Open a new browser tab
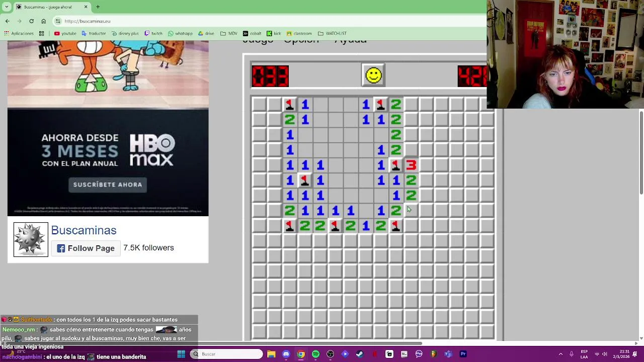The width and height of the screenshot is (644, 362). coord(98,7)
